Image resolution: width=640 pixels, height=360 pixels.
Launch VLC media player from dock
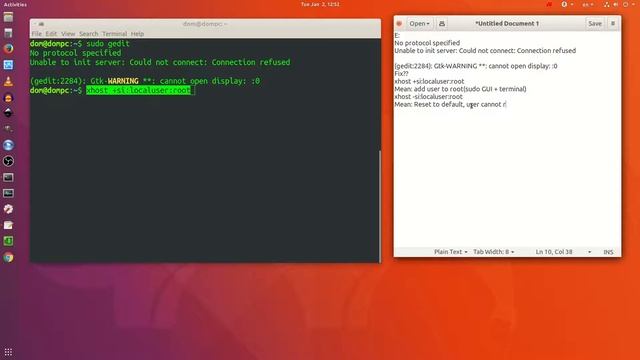coord(8,81)
